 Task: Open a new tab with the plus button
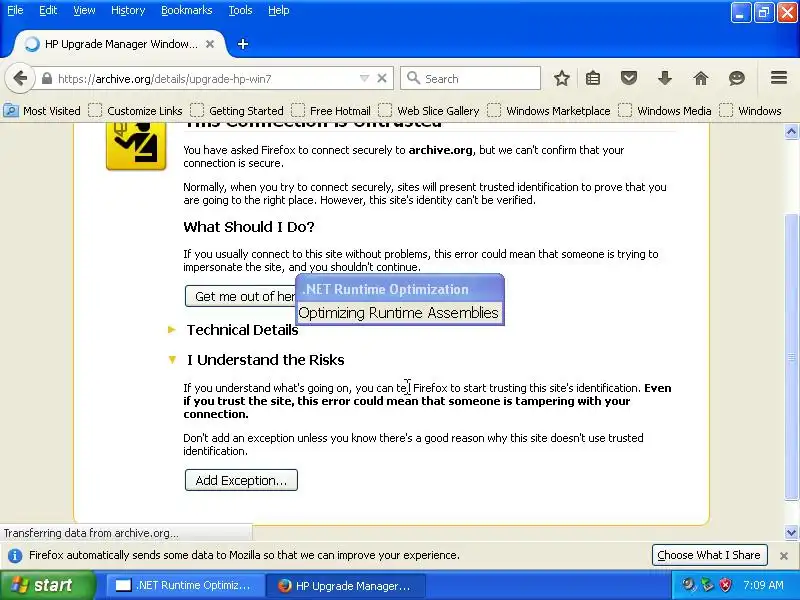pyautogui.click(x=243, y=44)
